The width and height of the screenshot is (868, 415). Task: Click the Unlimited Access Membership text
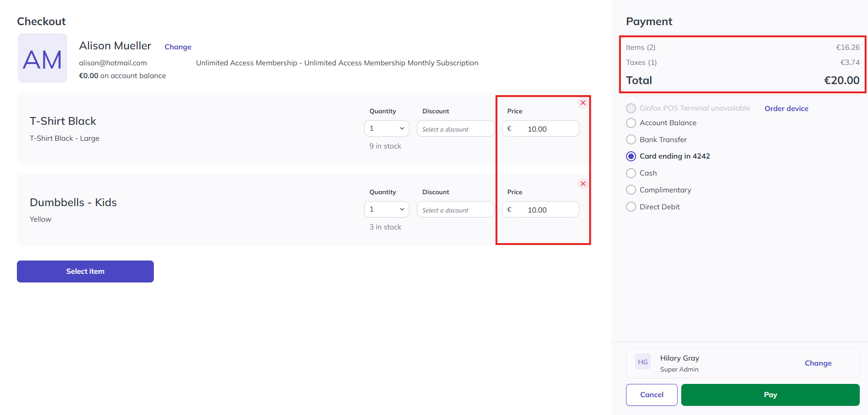click(337, 63)
